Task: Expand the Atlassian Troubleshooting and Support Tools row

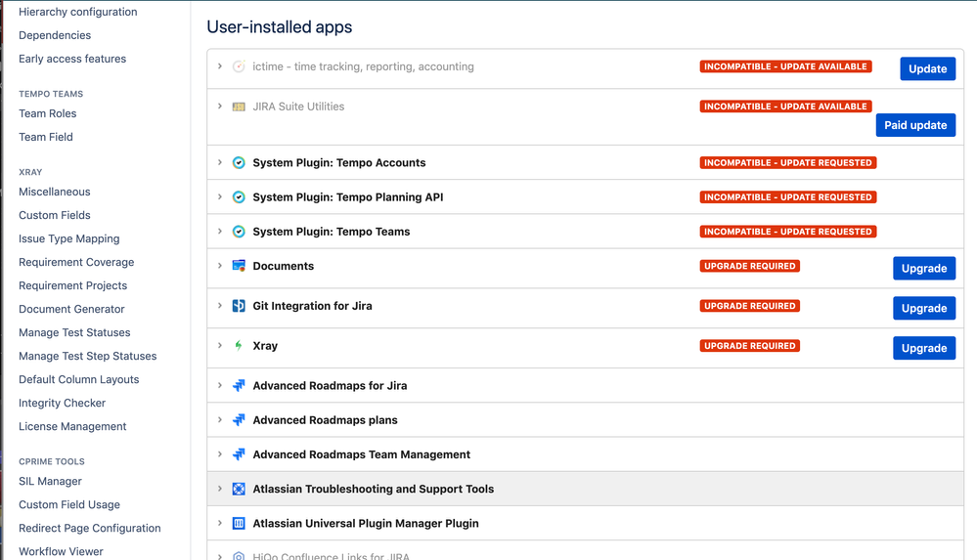Action: (220, 489)
